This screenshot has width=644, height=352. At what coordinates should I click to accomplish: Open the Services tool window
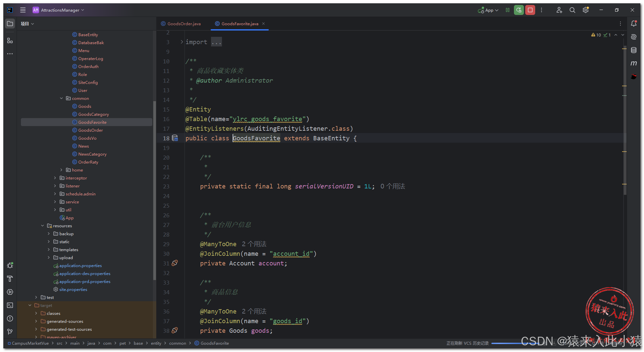tap(10, 292)
